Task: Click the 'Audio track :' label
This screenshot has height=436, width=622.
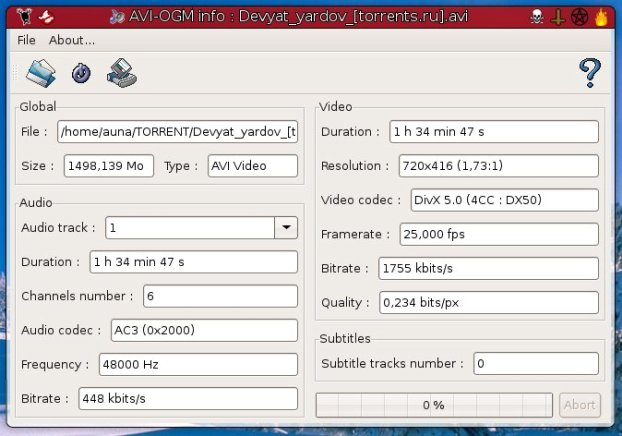Action: (x=58, y=228)
